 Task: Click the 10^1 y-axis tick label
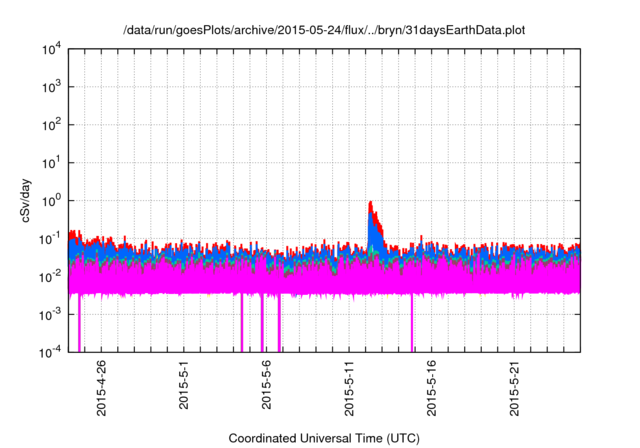coord(52,163)
